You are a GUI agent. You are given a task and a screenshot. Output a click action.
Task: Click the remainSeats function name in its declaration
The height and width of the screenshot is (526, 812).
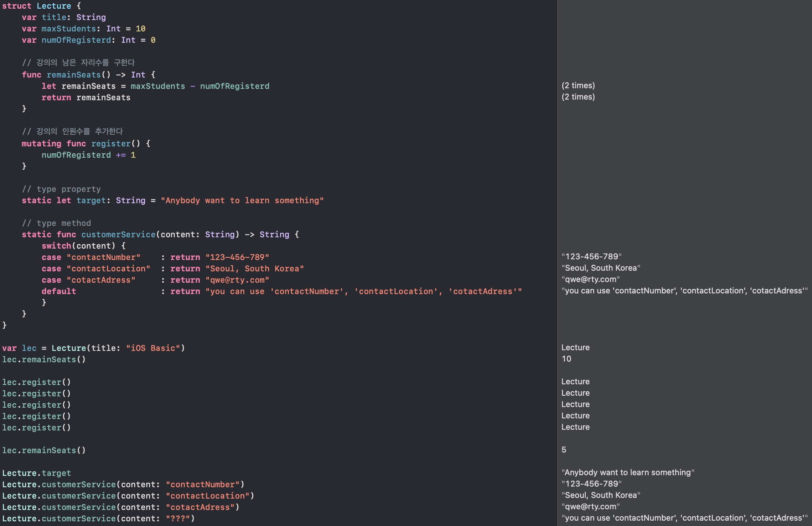(x=74, y=75)
